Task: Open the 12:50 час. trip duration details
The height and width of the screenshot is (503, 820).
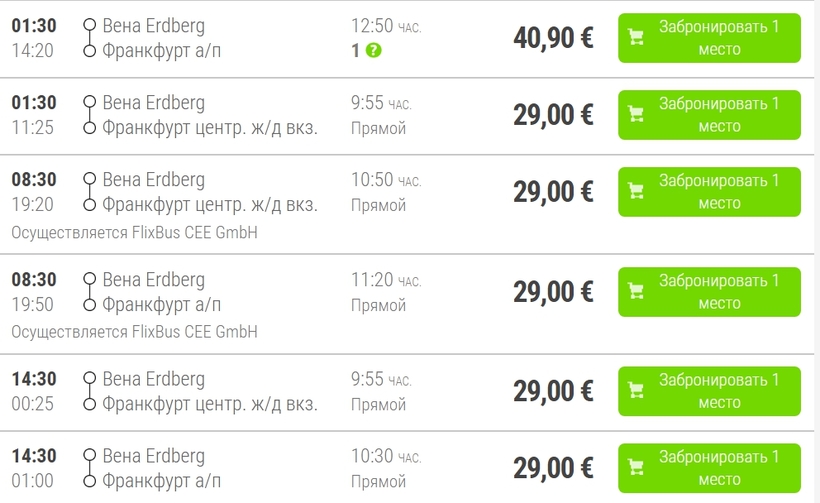Action: (x=386, y=26)
